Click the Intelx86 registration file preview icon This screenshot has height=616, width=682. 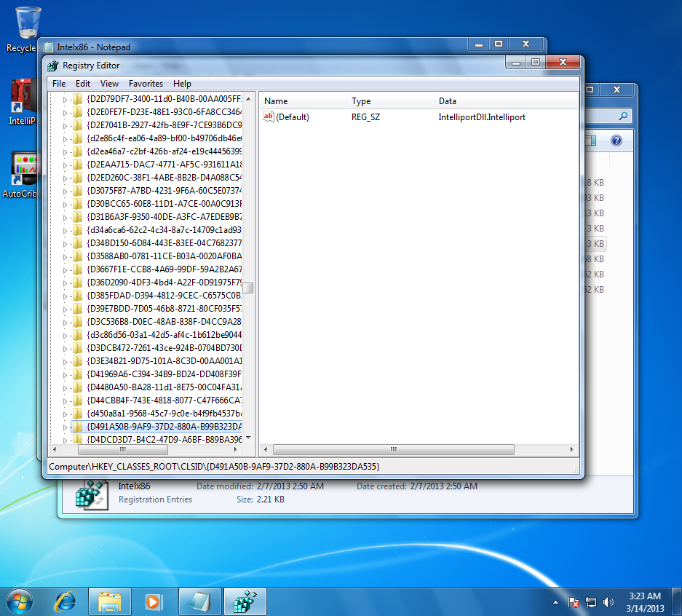click(91, 494)
